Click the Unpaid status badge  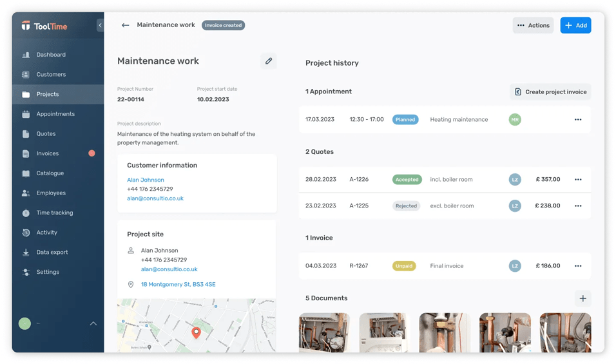pos(404,266)
